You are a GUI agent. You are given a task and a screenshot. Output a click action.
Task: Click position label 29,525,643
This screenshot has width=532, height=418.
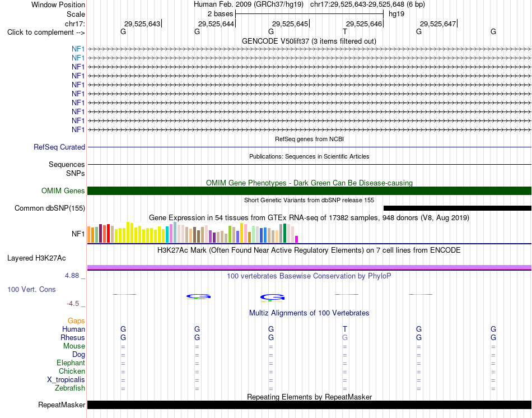coord(142,24)
